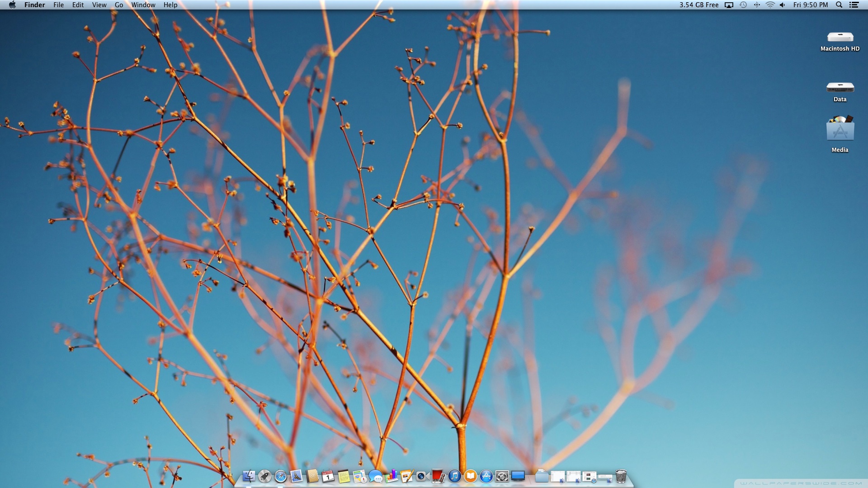Open Messages from the dock
The height and width of the screenshot is (488, 868).
pos(375,476)
